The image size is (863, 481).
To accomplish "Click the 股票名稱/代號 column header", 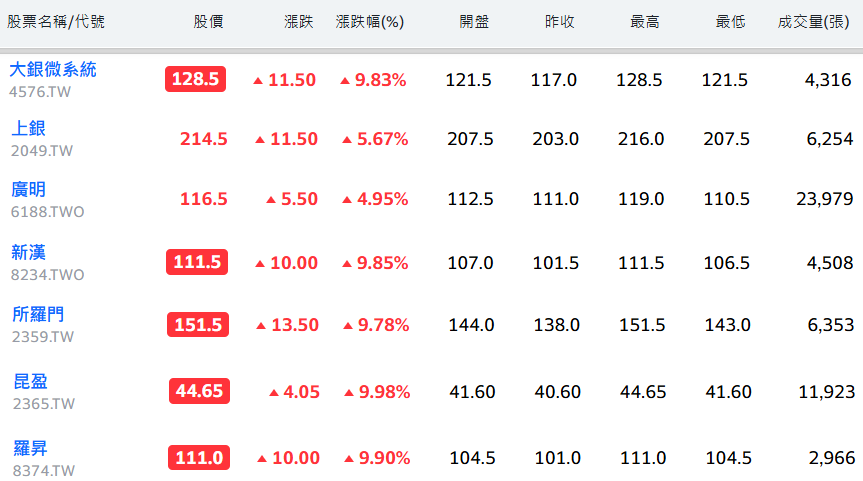I will [56, 22].
